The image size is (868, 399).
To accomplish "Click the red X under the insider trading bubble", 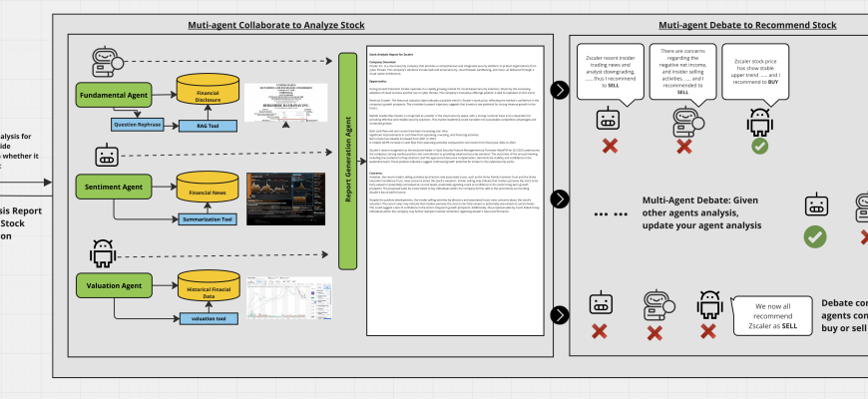I will pyautogui.click(x=608, y=147).
